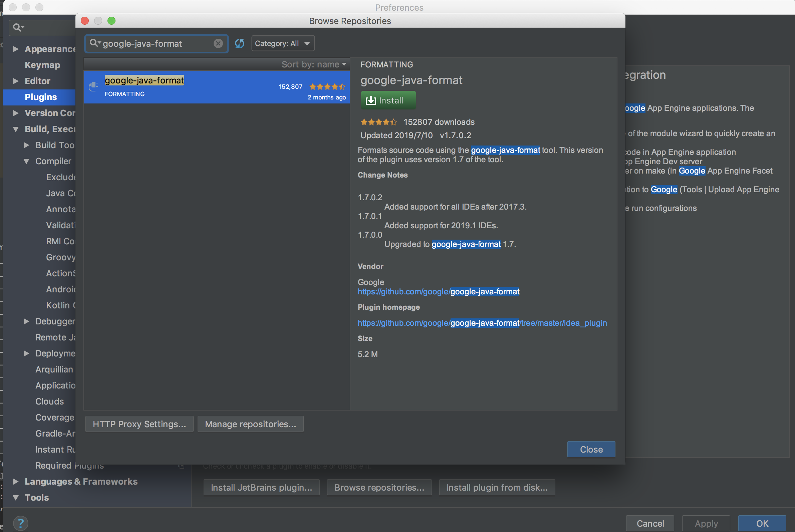Close the Browse Repositories dialog
This screenshot has width=795, height=532.
click(x=591, y=449)
